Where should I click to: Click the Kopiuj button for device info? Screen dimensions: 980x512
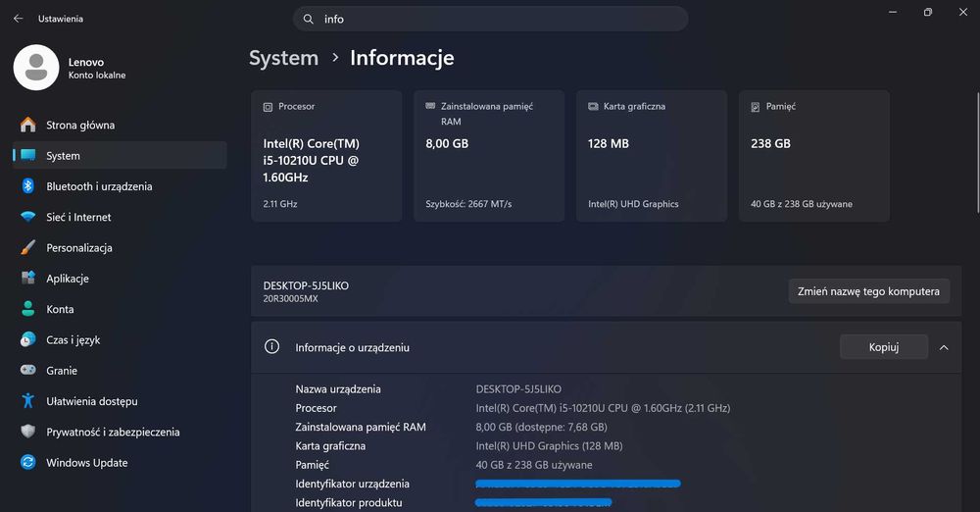[884, 347]
